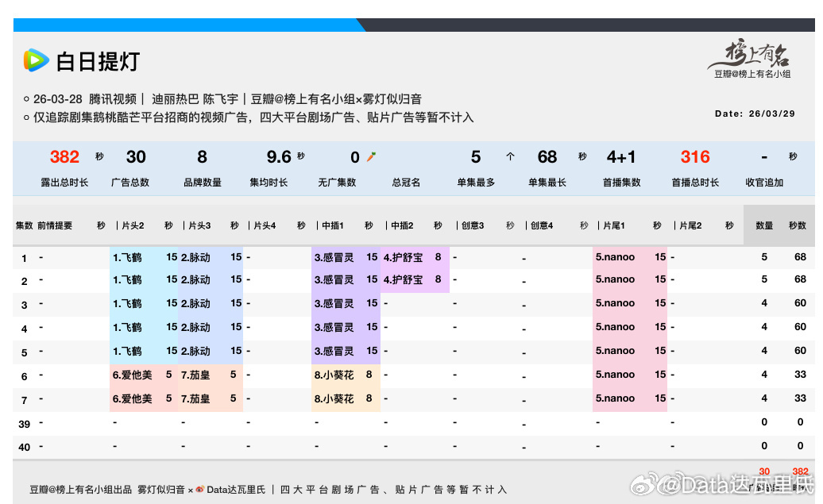Click the 露出总时长 label
Screen dimensions: 823x504
pos(64,183)
